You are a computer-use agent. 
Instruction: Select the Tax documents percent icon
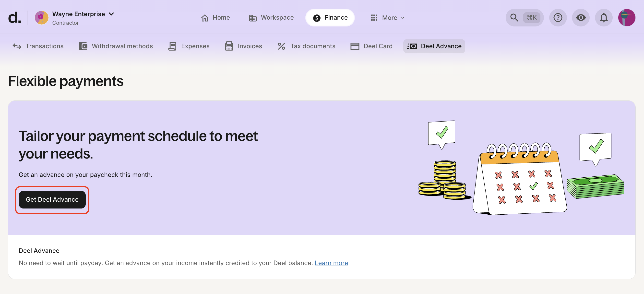coord(282,46)
